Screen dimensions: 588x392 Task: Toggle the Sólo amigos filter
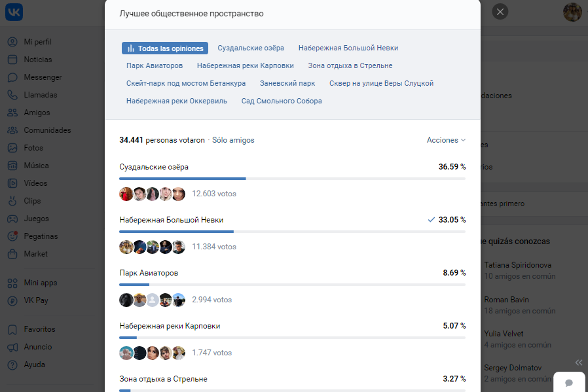point(233,140)
